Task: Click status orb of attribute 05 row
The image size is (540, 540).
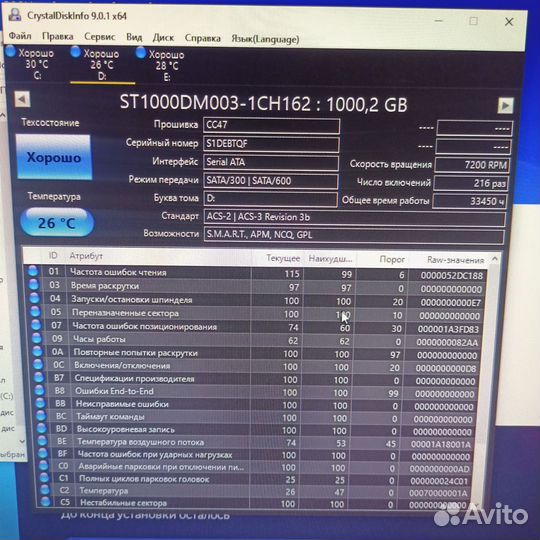Action: 35,312
